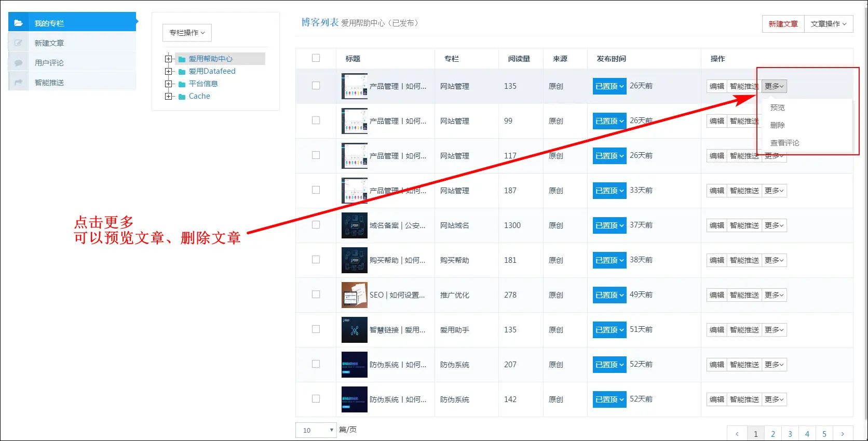Viewport: 868px width, 441px height.
Task: Choose 预览 from the more menu
Action: pos(777,108)
